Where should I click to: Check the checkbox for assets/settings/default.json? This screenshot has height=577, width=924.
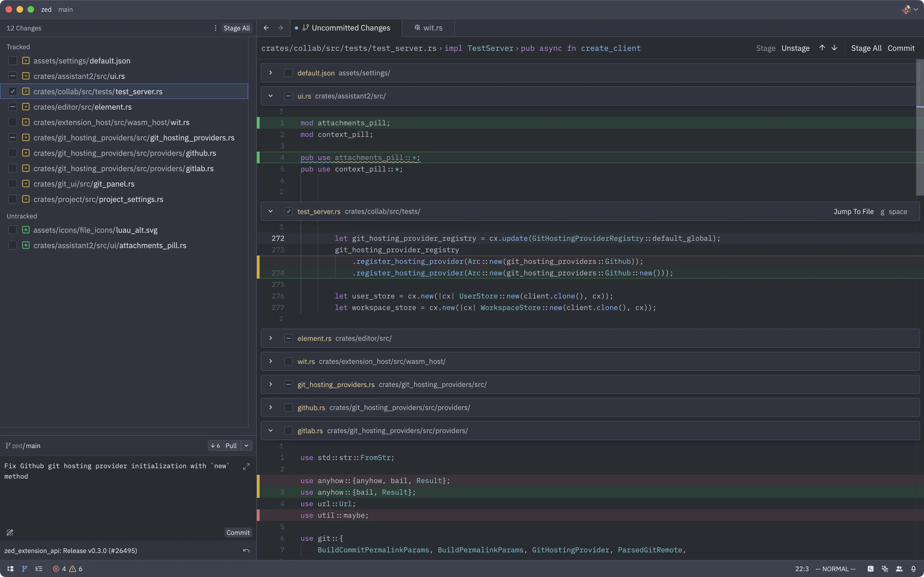pyautogui.click(x=13, y=60)
